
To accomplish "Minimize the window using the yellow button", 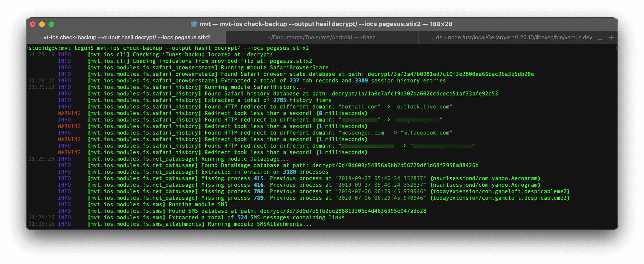I will click(42, 24).
